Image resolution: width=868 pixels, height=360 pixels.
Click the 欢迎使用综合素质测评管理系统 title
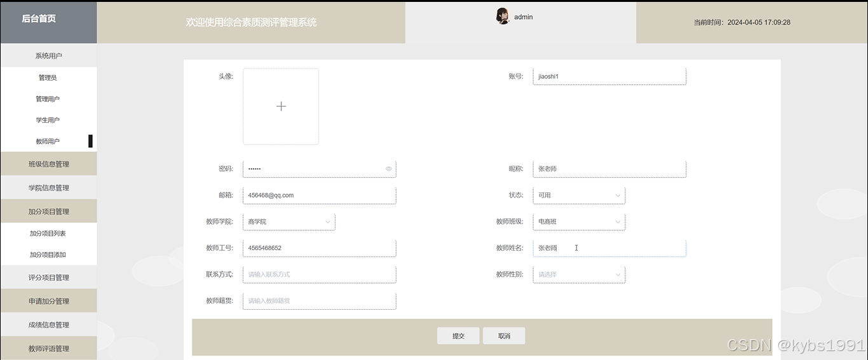[x=251, y=22]
